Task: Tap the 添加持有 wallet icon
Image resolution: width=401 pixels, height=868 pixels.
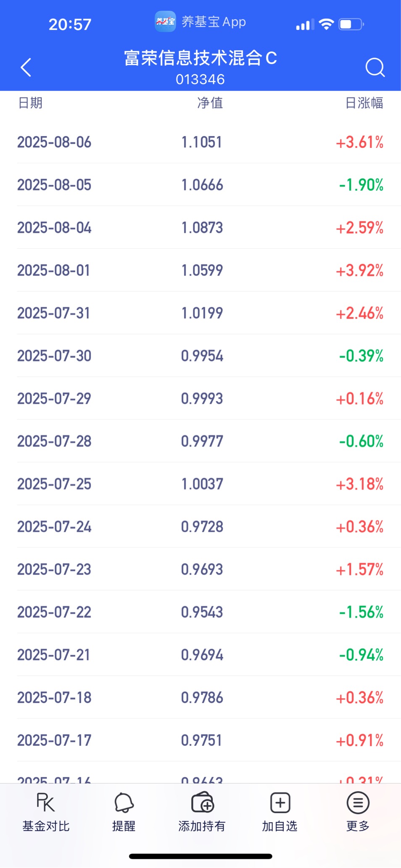Action: [202, 802]
